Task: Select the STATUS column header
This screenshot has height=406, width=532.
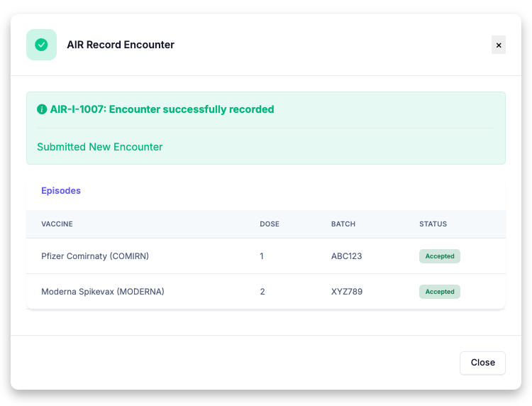Action: coord(433,224)
